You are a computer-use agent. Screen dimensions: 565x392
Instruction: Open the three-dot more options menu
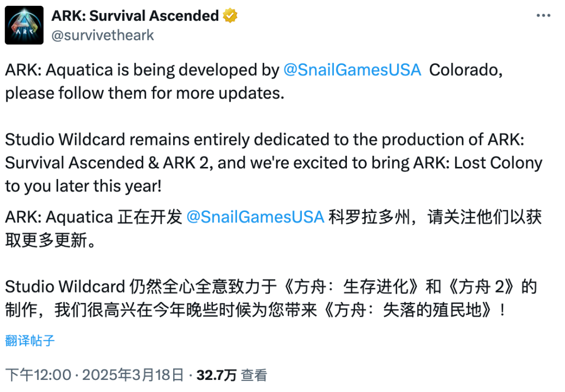tap(544, 16)
